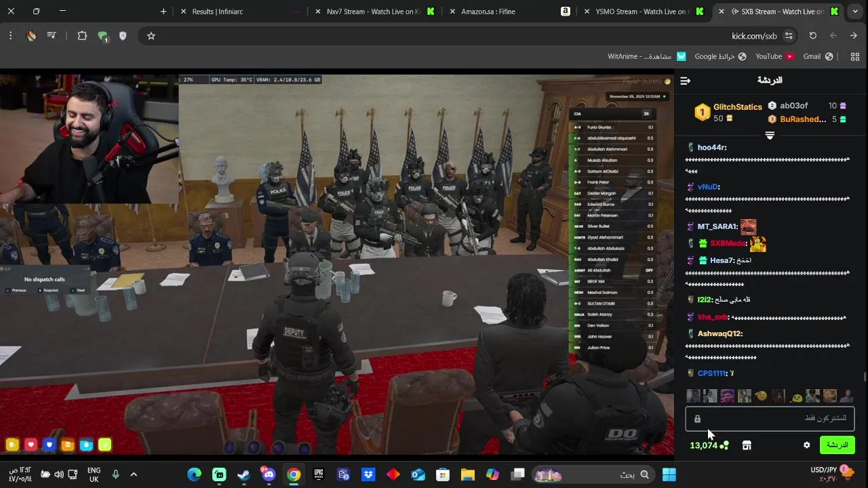
Task: Click username l2i2 in chat
Action: point(704,300)
